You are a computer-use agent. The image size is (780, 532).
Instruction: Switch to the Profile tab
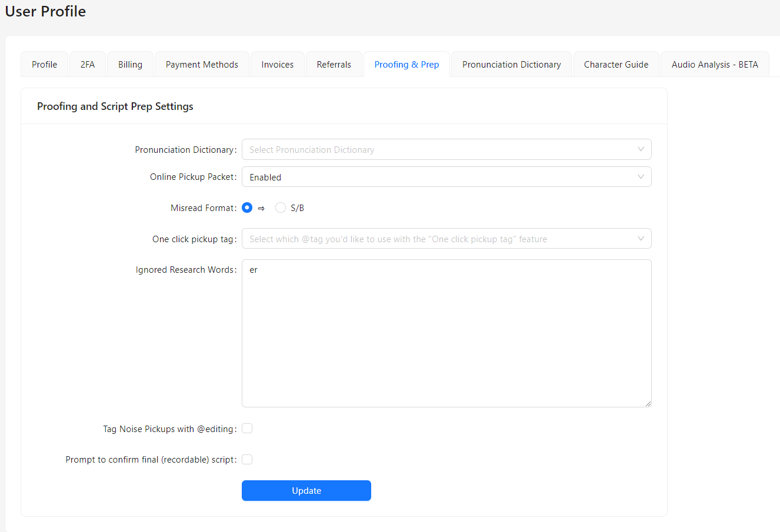point(44,64)
